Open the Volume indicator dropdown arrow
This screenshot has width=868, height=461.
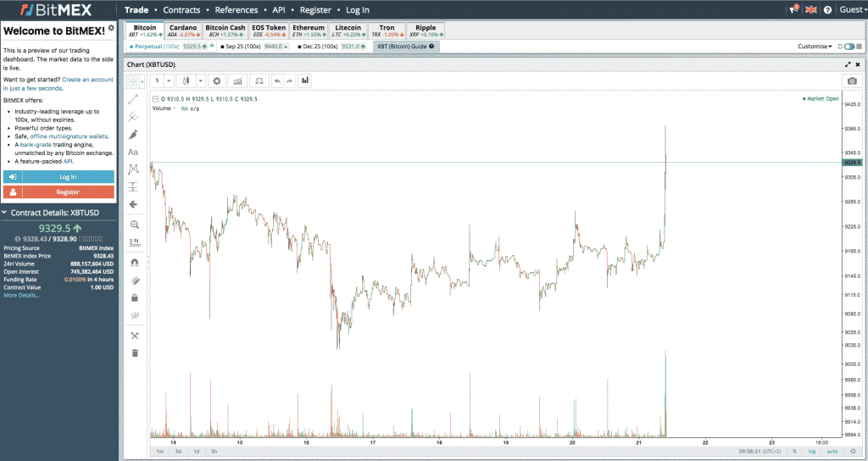(175, 108)
